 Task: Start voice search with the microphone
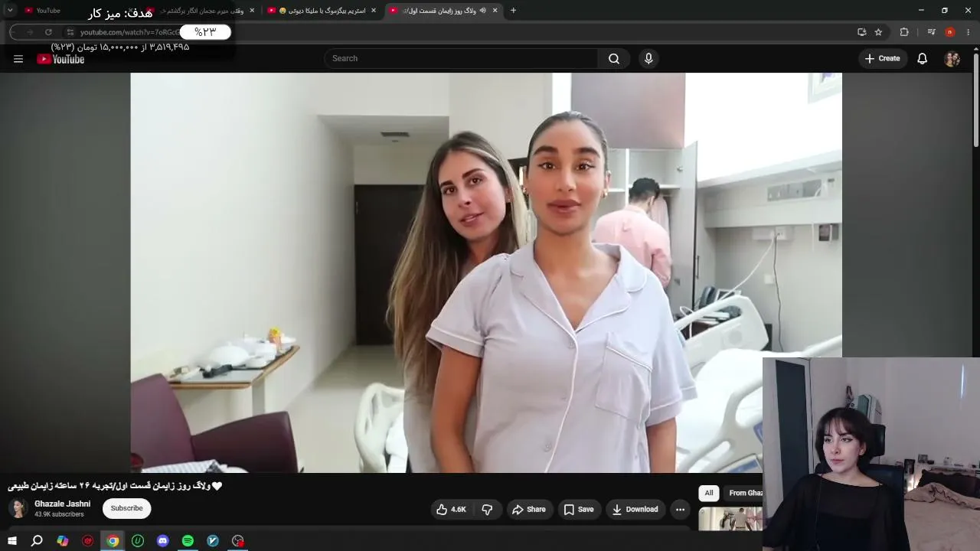coord(648,59)
